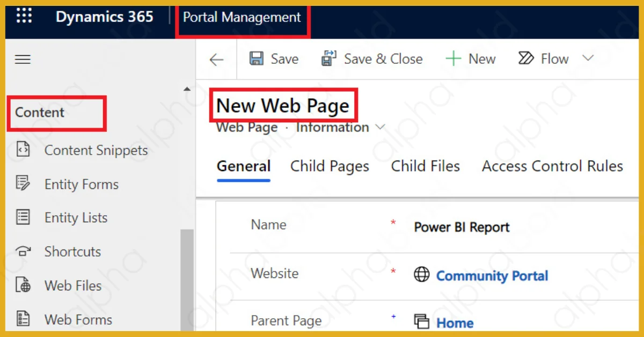Click the Flow button label
This screenshot has width=644, height=337.
coord(554,59)
